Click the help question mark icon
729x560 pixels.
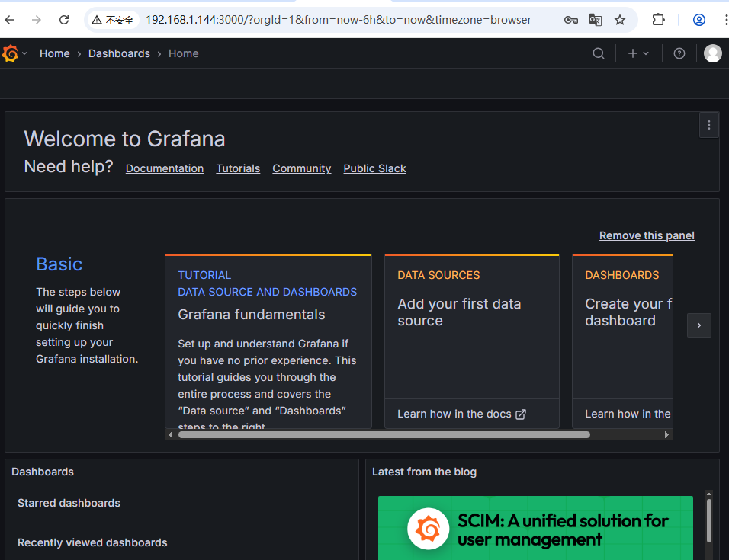pyautogui.click(x=679, y=53)
